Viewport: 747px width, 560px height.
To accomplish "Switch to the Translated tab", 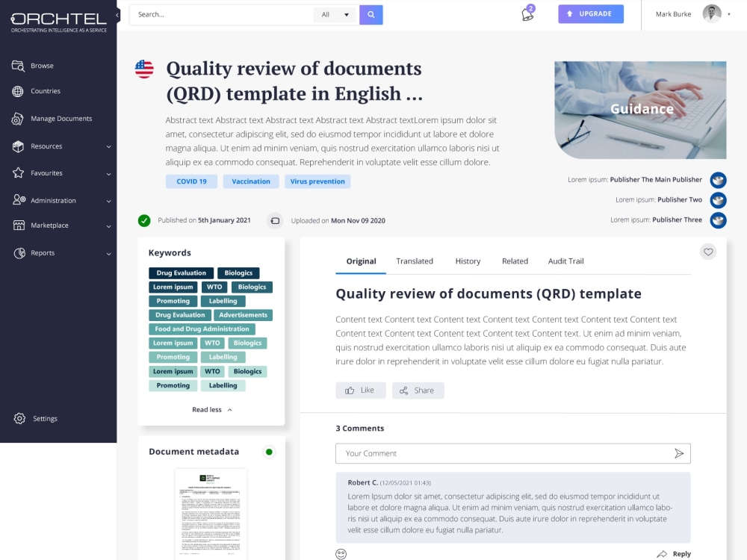I will click(x=415, y=261).
